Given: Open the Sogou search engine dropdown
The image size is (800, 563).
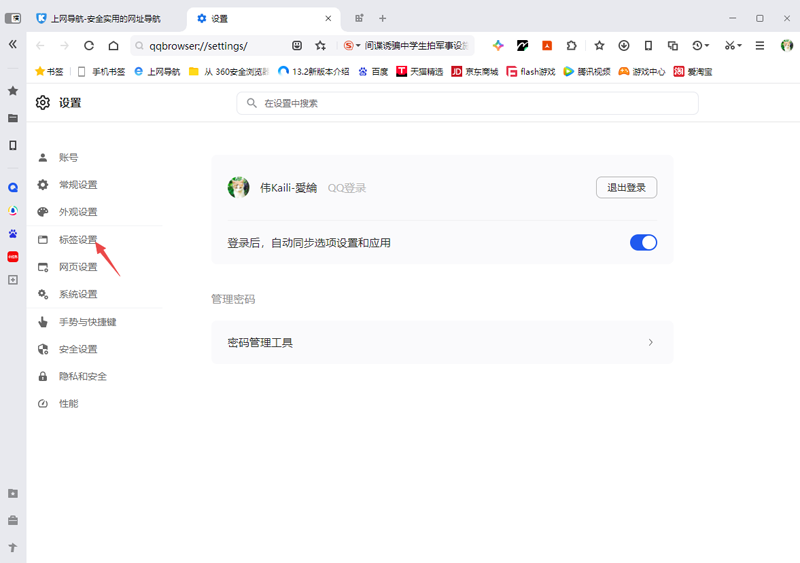Looking at the screenshot, I should [x=352, y=46].
